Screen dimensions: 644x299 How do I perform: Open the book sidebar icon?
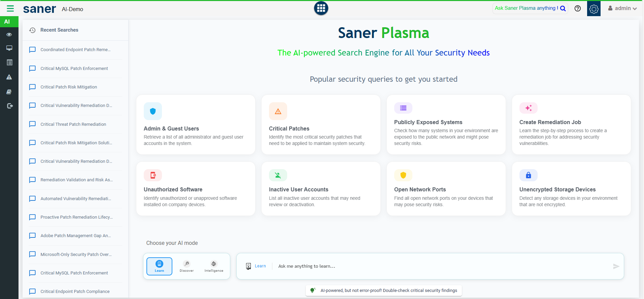click(x=9, y=92)
